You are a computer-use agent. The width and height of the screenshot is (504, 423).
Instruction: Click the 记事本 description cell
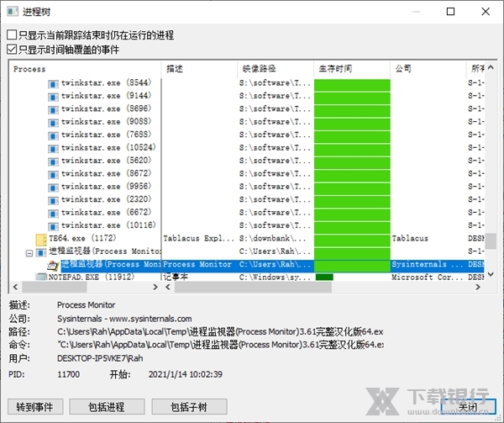click(176, 277)
